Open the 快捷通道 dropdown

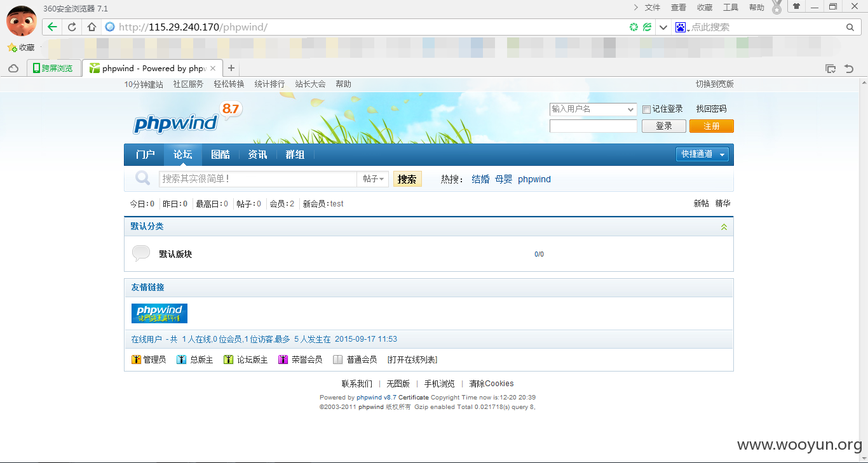(x=702, y=154)
